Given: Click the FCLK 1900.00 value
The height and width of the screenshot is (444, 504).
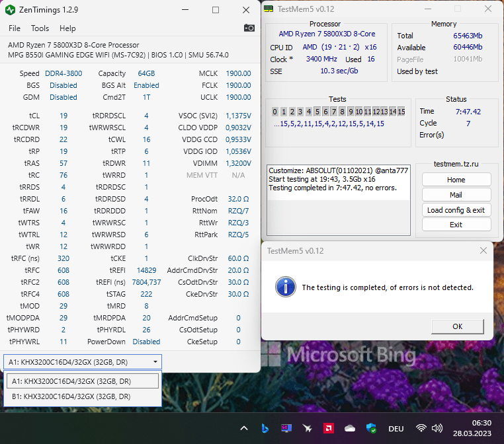Looking at the screenshot, I should 238,85.
